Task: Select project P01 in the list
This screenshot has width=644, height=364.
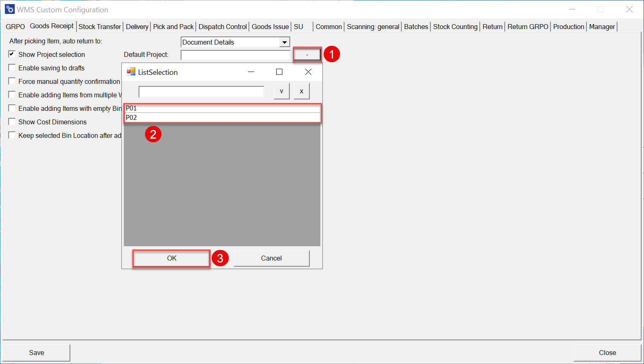Action: 223,108
